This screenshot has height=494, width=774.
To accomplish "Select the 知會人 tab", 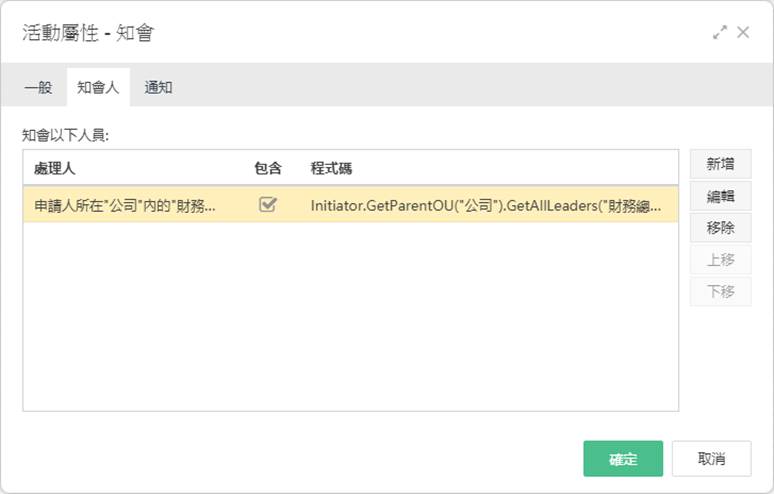I will pos(98,87).
